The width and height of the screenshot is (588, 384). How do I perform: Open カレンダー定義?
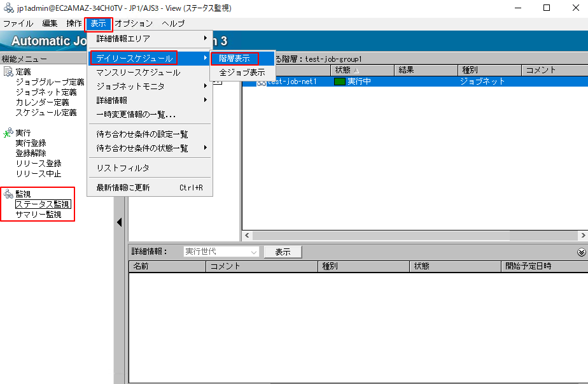tap(43, 102)
